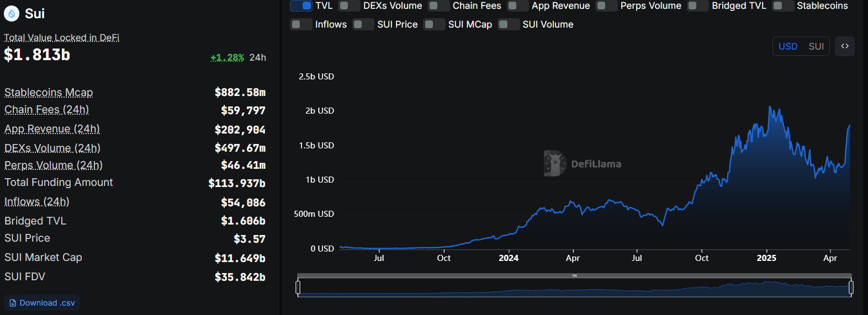Turn on Chain Fees toggle
This screenshot has width=868, height=315.
[x=439, y=6]
